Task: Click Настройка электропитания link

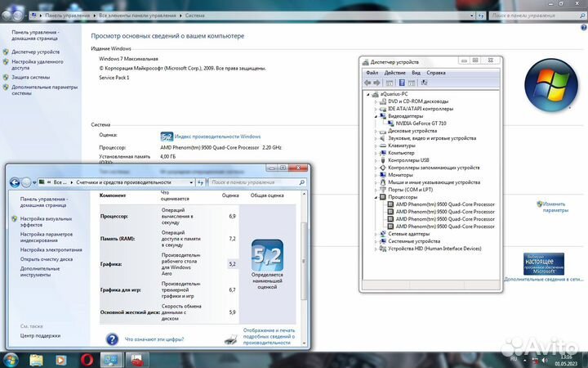Action: (x=51, y=249)
